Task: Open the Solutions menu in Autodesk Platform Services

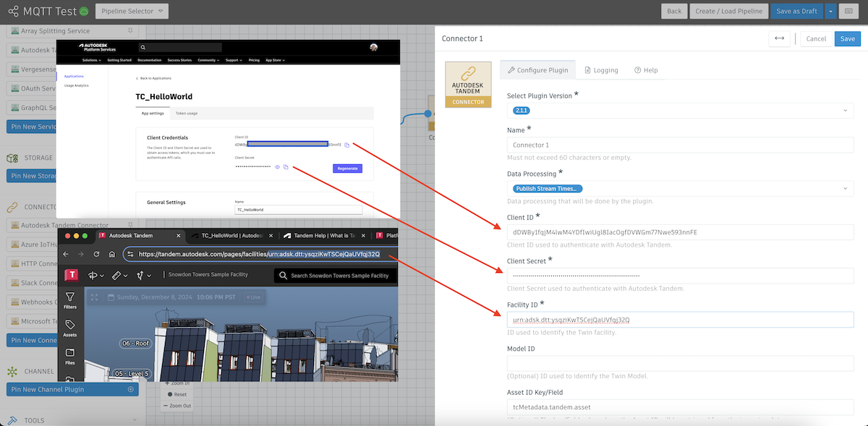Action: (x=92, y=60)
